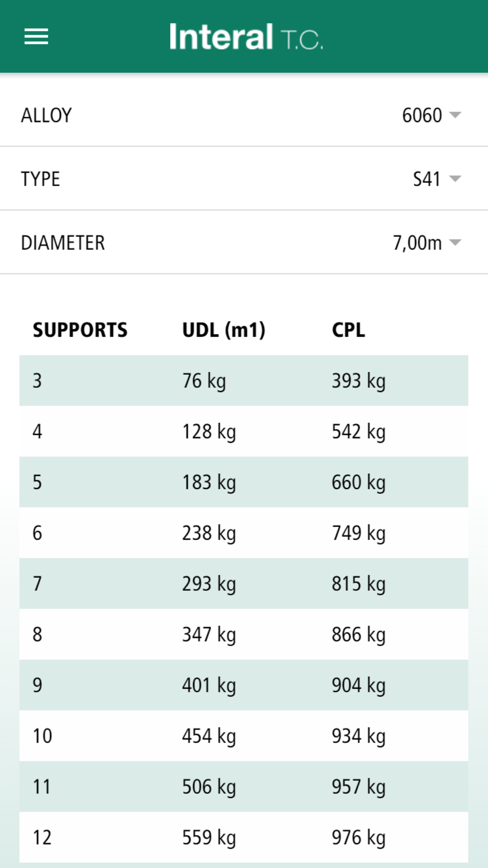Select the ALLOY label row
The height and width of the screenshot is (868, 488).
[x=244, y=115]
